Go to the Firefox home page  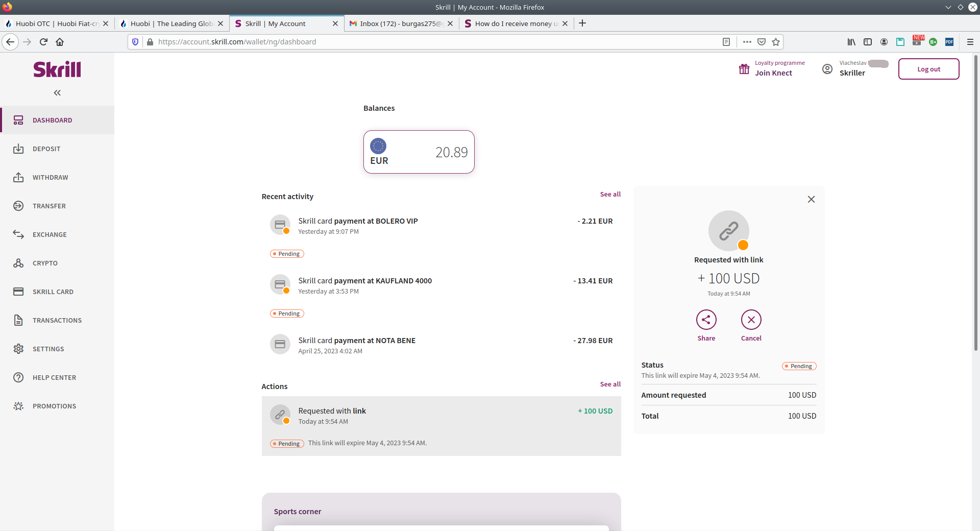(60, 42)
